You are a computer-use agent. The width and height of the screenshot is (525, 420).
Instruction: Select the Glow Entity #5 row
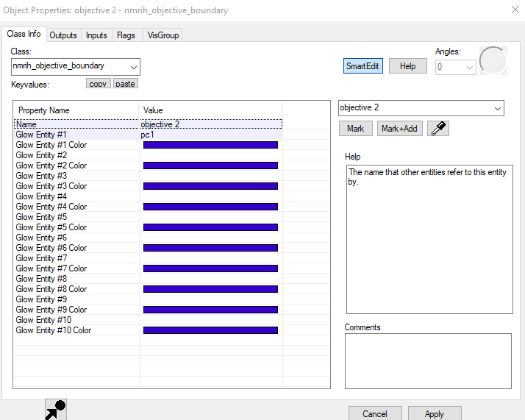click(x=148, y=217)
